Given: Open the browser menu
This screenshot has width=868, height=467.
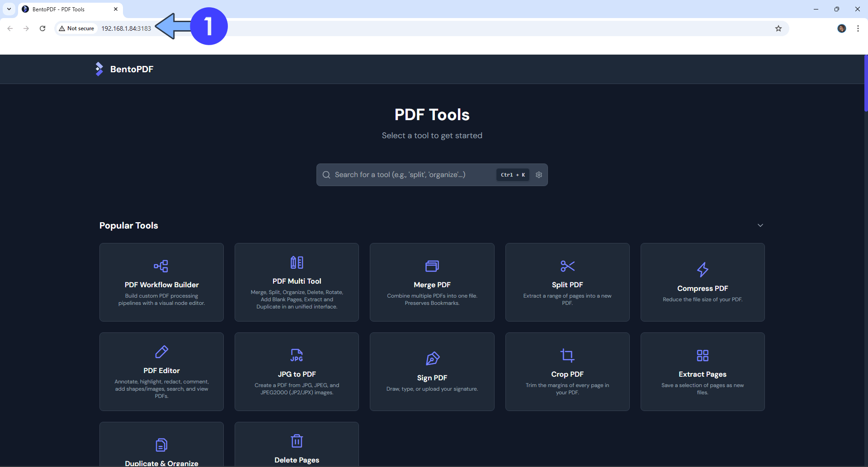Looking at the screenshot, I should (x=859, y=28).
